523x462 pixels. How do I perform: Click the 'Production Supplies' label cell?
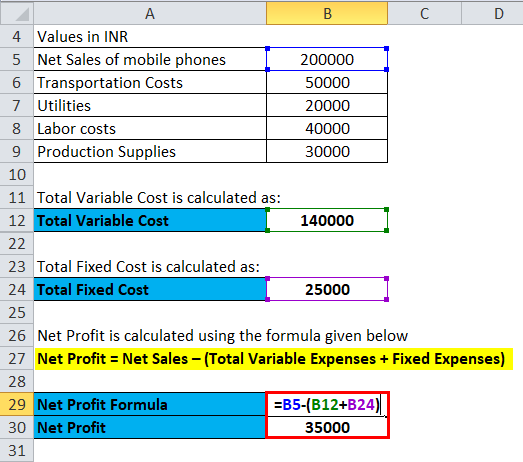(150, 151)
